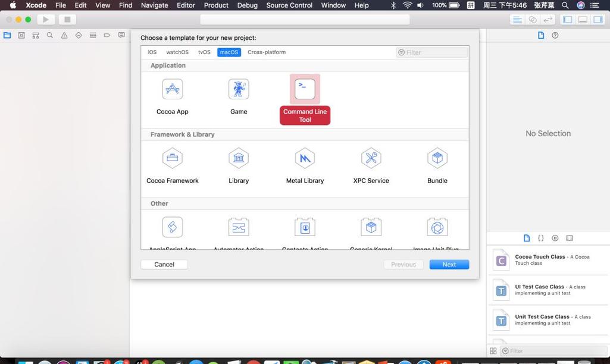Image resolution: width=610 pixels, height=364 pixels.
Task: Open the Apple menu
Action: (x=13, y=5)
